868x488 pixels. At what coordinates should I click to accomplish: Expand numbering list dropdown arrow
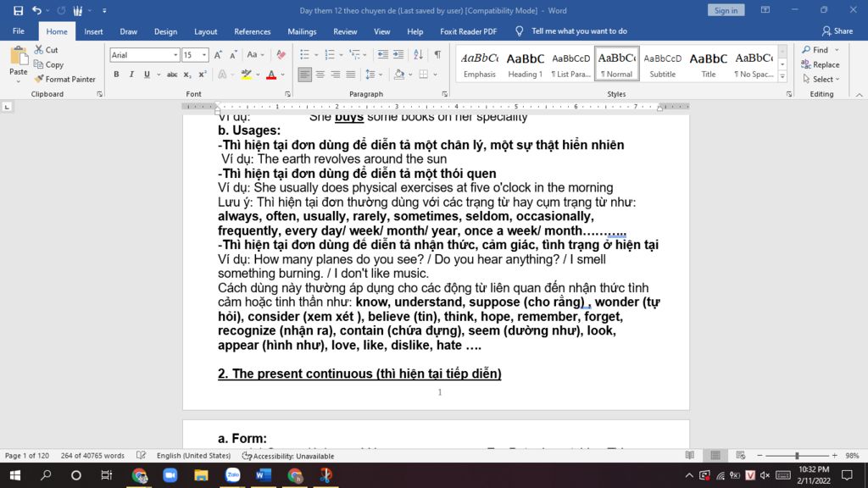coord(341,55)
